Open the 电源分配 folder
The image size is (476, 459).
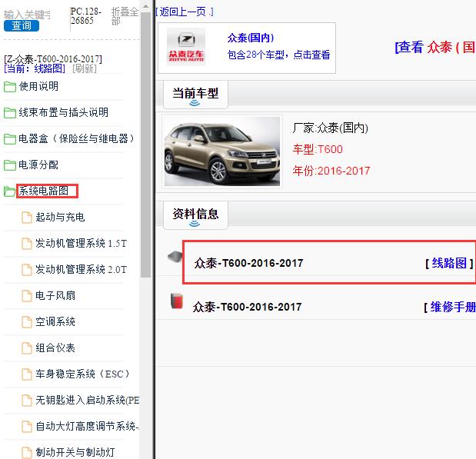[38, 165]
